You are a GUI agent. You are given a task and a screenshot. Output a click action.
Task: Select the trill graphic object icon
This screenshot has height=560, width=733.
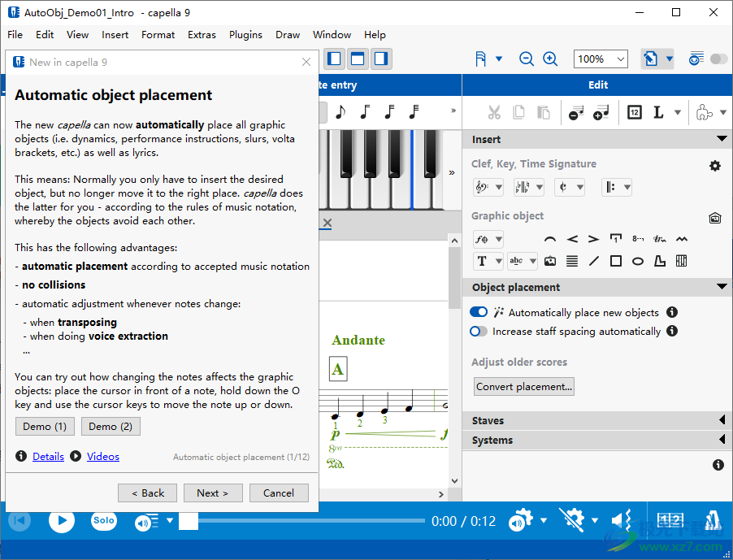tap(660, 239)
